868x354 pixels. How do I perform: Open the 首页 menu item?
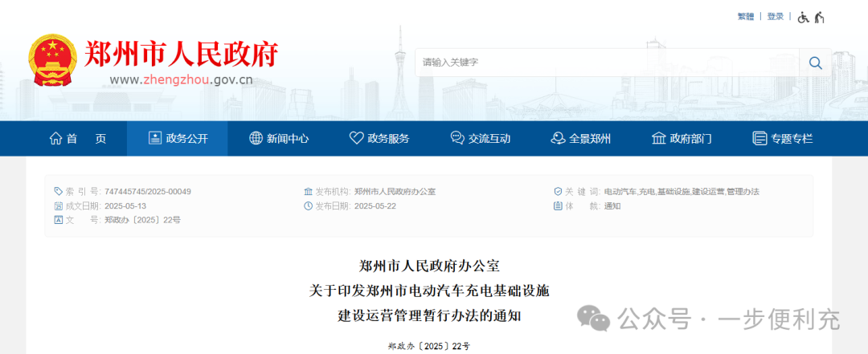(x=77, y=138)
